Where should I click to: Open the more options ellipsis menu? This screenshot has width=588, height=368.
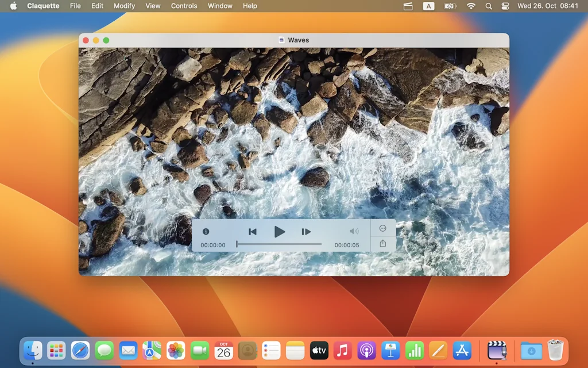383,228
